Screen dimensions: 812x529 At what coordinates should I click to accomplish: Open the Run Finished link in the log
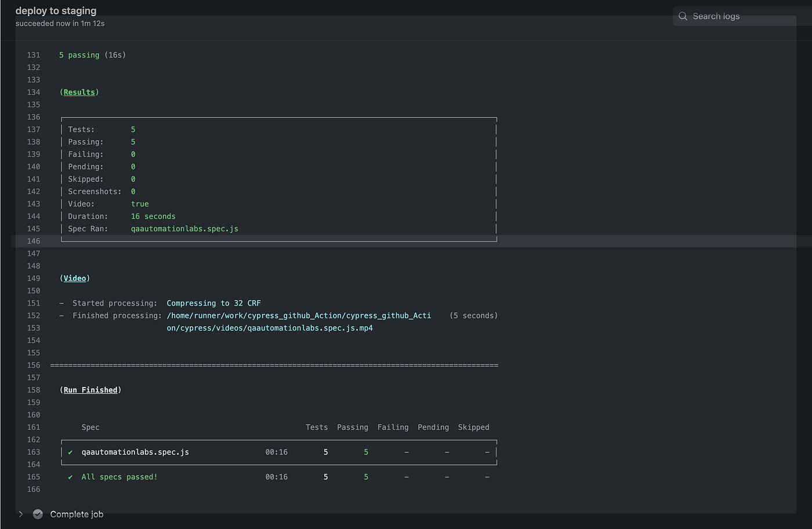[x=90, y=390]
